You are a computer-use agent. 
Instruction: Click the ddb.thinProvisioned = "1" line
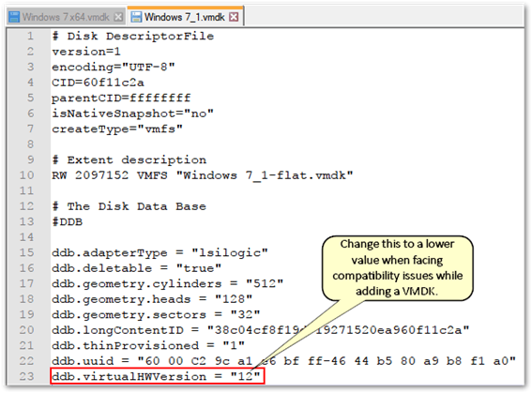click(148, 346)
